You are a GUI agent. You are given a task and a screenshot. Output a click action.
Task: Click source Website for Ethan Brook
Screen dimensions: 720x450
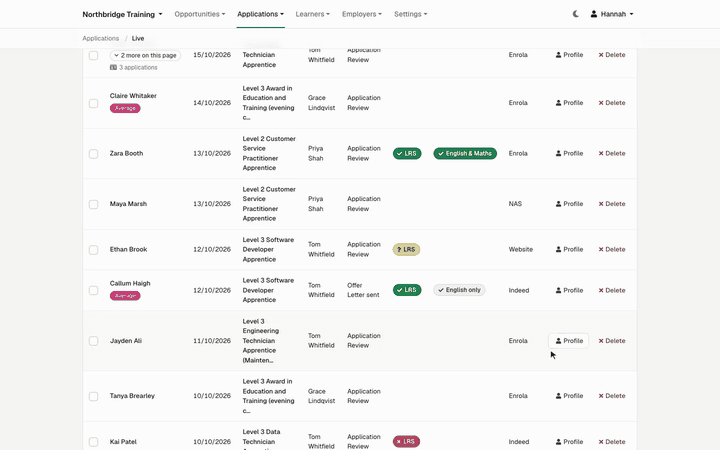point(521,249)
